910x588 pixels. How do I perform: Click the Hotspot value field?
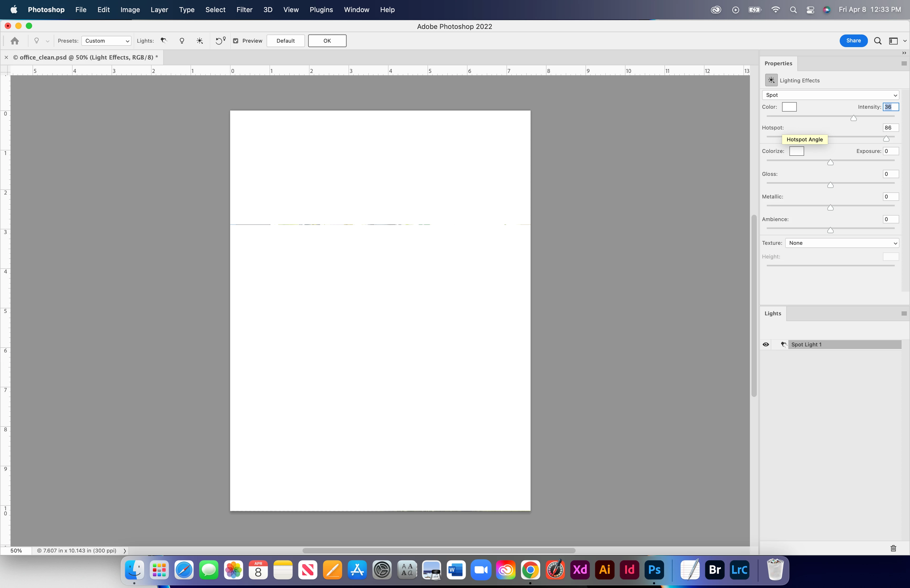[x=891, y=128]
